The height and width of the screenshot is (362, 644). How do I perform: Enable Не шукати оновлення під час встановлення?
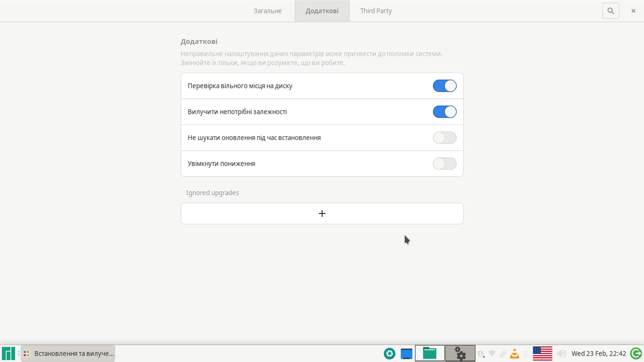pyautogui.click(x=444, y=138)
